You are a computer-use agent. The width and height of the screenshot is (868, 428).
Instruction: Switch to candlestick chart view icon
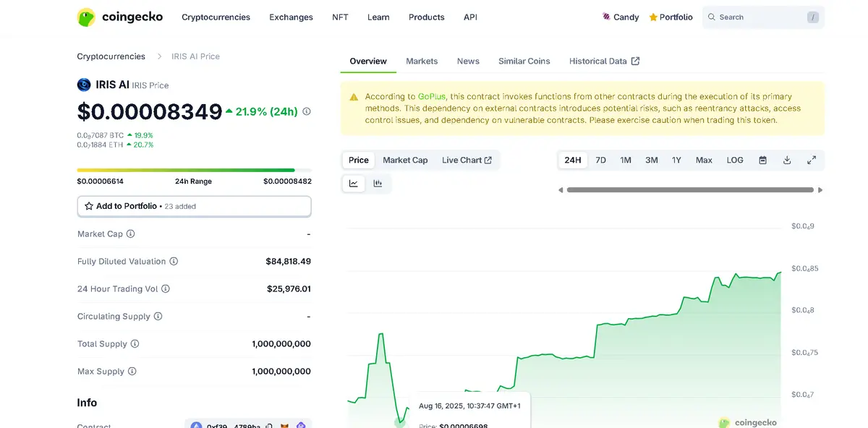coord(378,184)
